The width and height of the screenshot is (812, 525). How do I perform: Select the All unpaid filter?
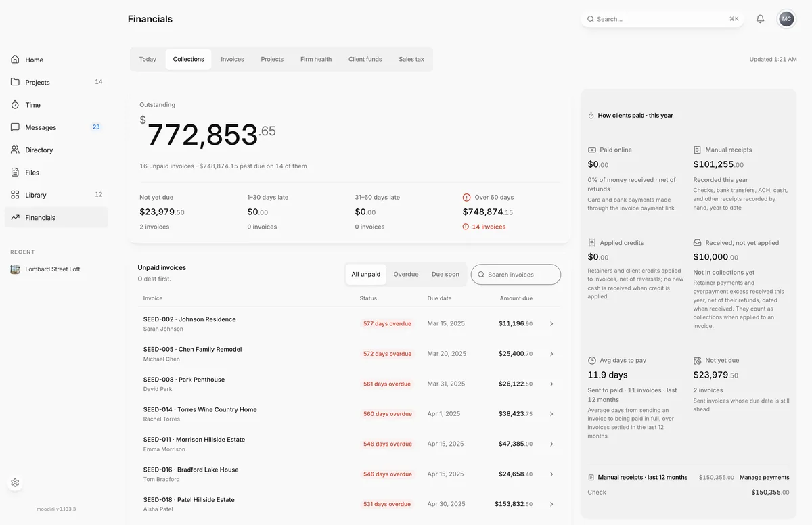coord(366,274)
